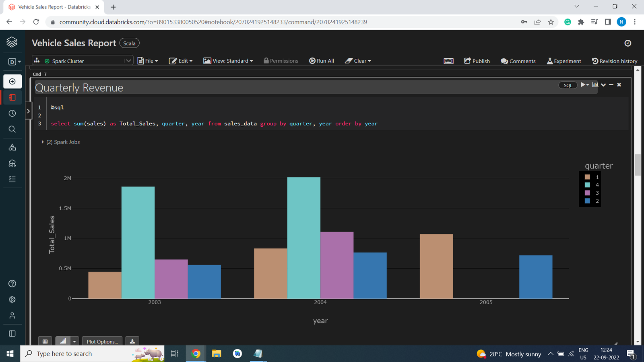The width and height of the screenshot is (644, 362).
Task: Collapse the cell with the minimize icon
Action: coord(611,85)
